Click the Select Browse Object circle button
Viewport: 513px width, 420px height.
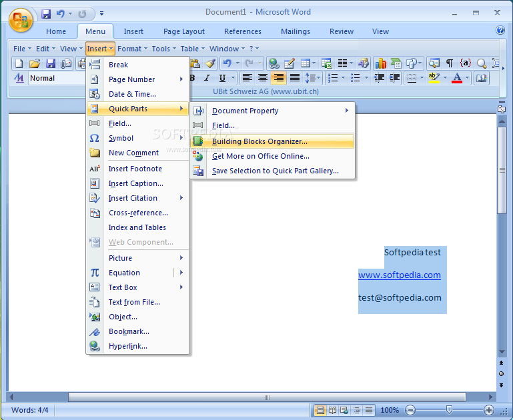[501, 373]
